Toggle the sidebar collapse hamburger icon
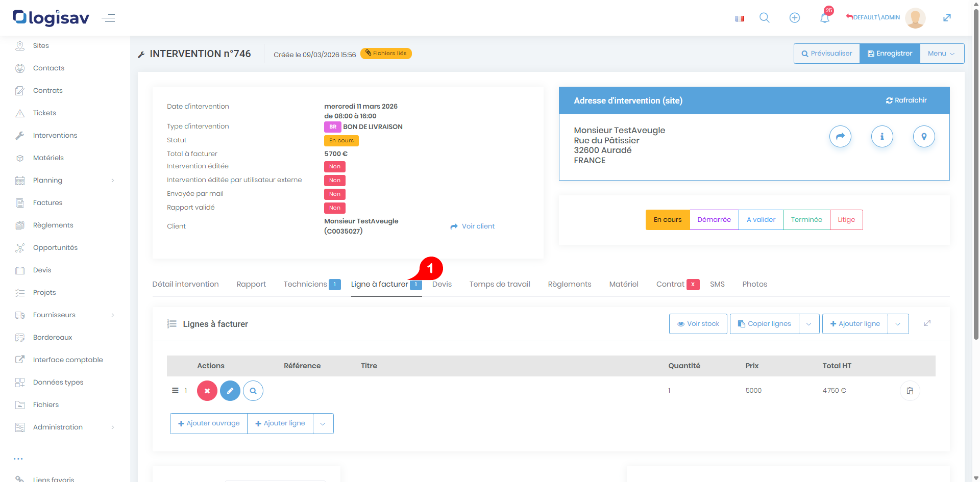 point(108,18)
